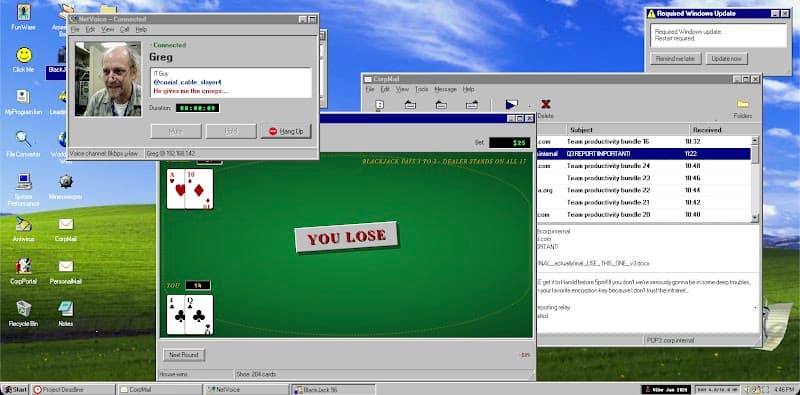This screenshot has width=800, height=395.
Task: Click the Delete icon in CorpMail toolbar
Action: tap(545, 108)
